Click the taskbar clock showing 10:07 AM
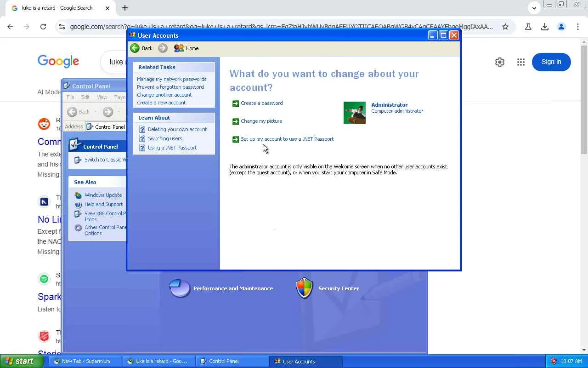 pyautogui.click(x=571, y=362)
